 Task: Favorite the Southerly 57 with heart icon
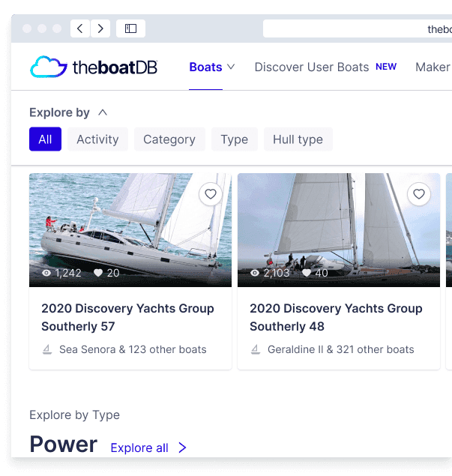(x=211, y=194)
